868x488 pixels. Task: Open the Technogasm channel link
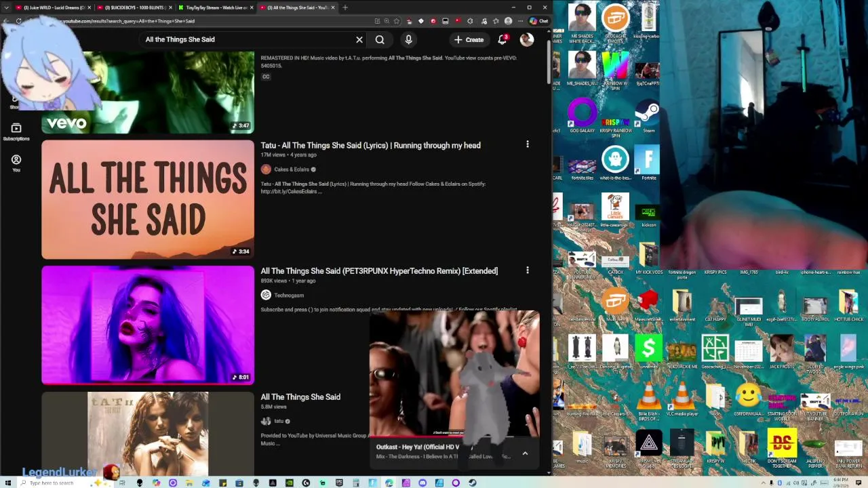pyautogui.click(x=289, y=296)
